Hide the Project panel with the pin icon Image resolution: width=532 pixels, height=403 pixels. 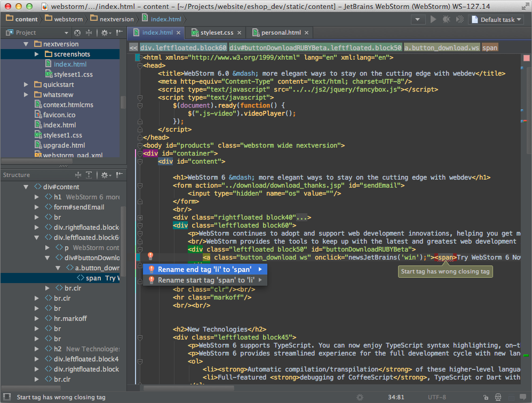click(118, 33)
